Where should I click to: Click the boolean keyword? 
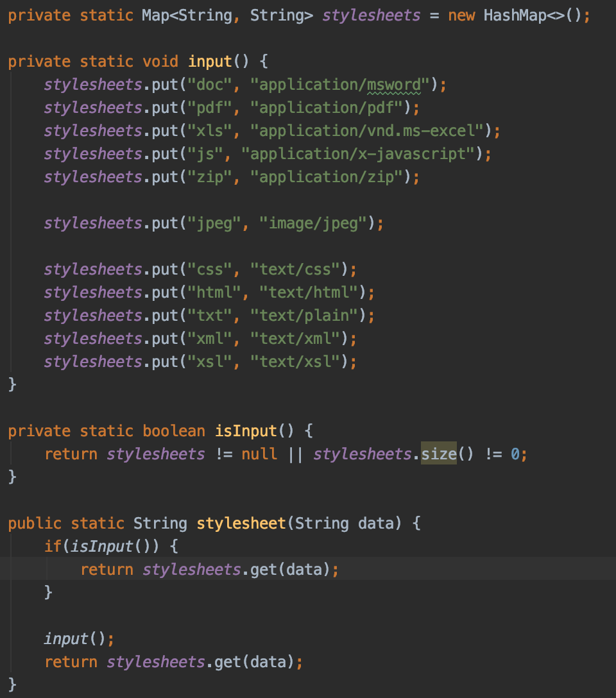click(x=174, y=431)
